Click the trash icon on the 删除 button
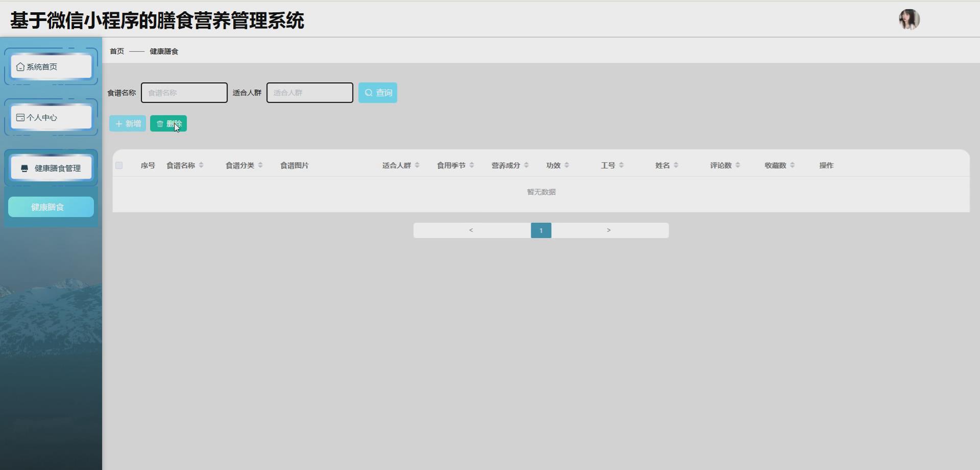 [159, 123]
